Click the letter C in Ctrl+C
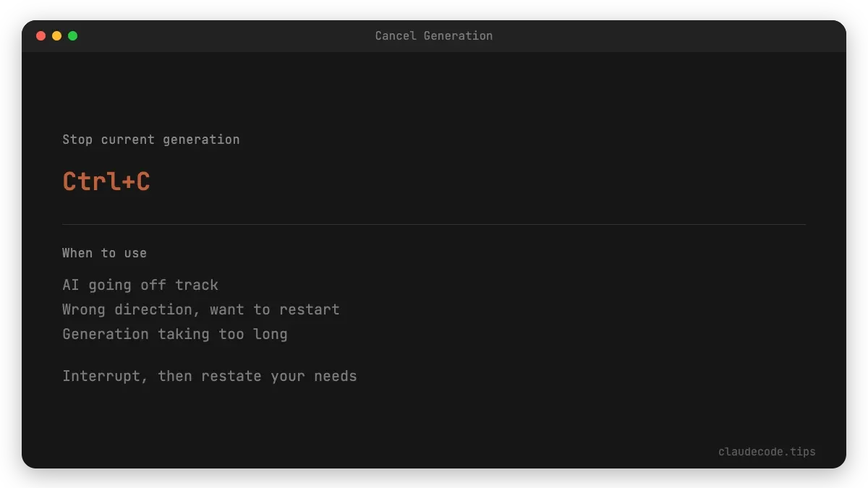Screen dimensions: 868x488 click(x=142, y=182)
